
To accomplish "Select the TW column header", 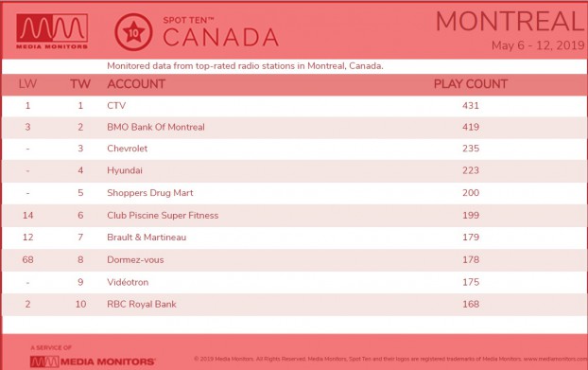I will [80, 84].
